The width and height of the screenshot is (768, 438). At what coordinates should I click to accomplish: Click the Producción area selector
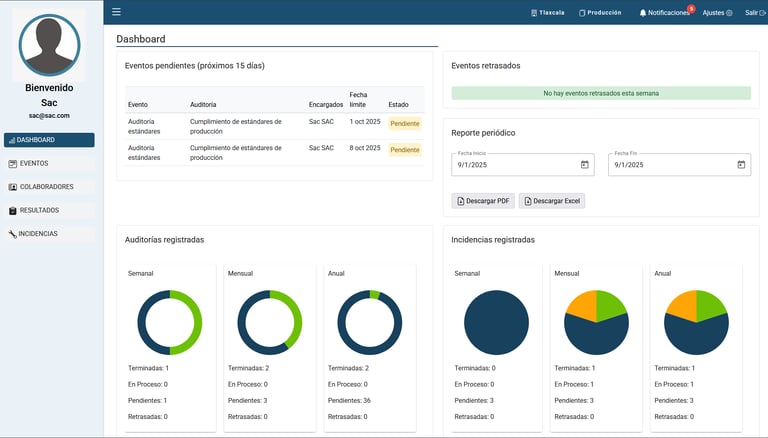point(600,13)
